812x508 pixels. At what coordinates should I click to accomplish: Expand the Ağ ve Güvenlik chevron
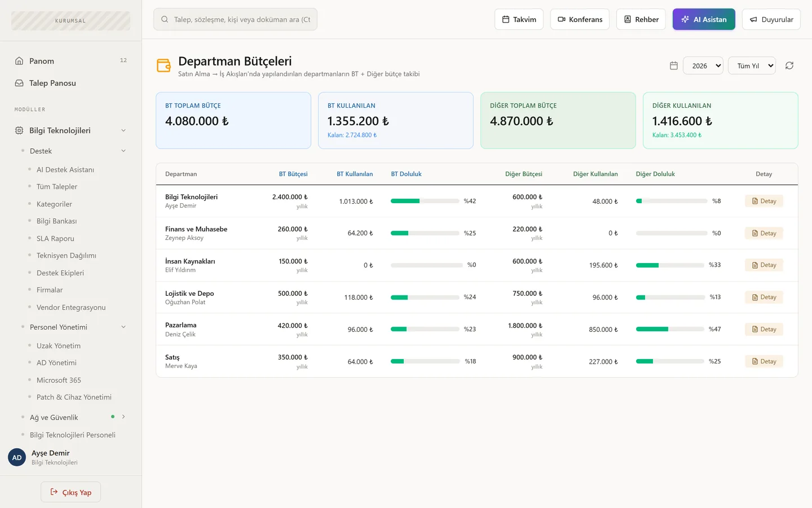click(x=123, y=417)
